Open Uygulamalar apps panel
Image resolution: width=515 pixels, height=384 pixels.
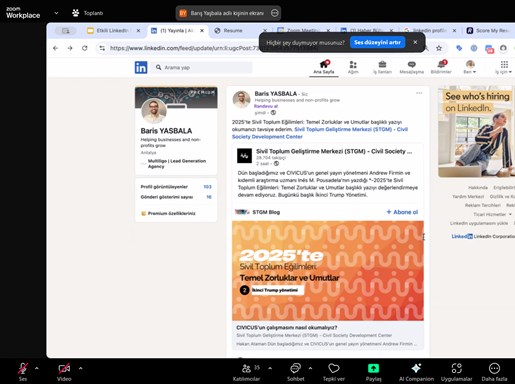pyautogui.click(x=456, y=372)
